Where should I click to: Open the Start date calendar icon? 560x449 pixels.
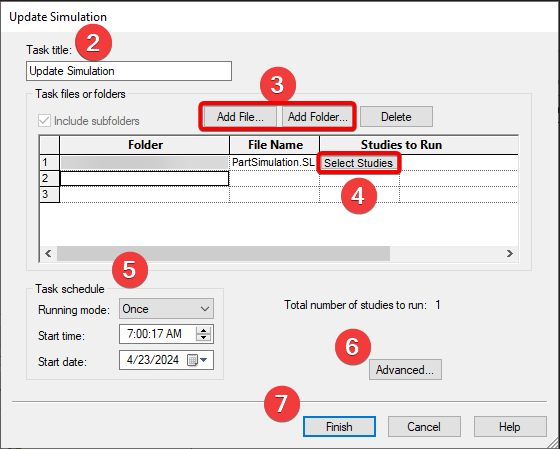click(x=192, y=360)
